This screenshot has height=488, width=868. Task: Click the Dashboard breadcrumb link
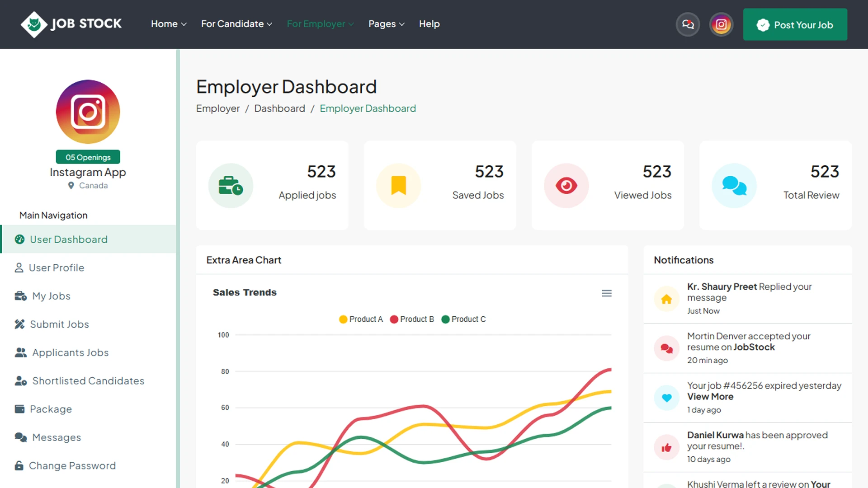coord(279,108)
